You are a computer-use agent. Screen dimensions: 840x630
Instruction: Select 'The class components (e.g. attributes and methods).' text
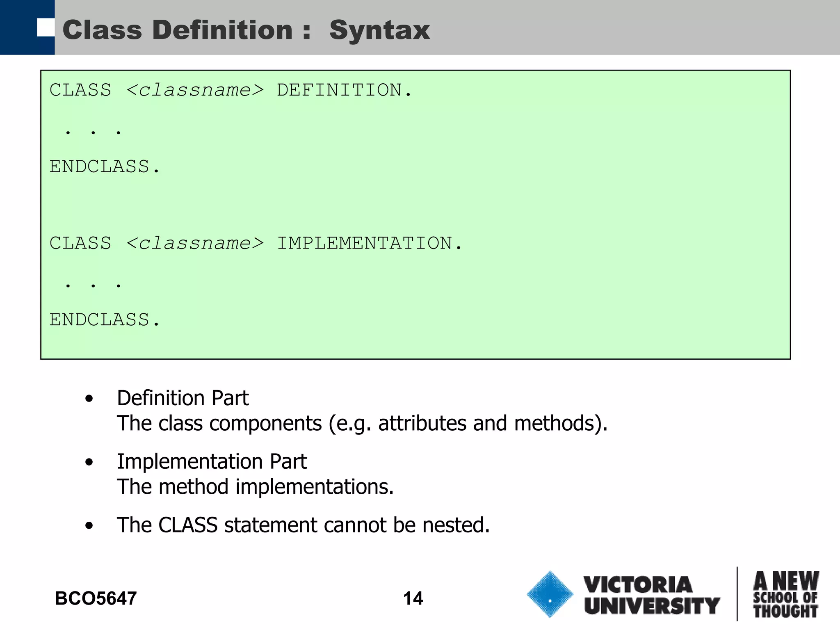[x=362, y=423]
